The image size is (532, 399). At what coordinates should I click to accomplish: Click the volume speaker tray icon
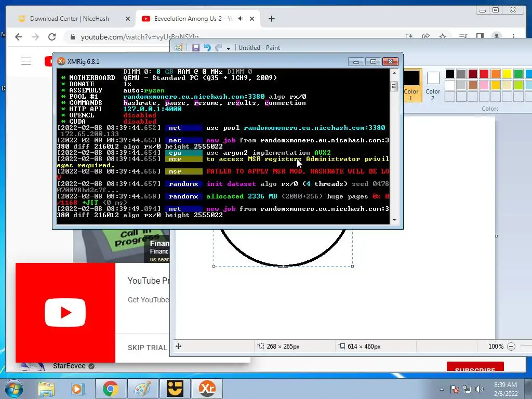click(480, 389)
